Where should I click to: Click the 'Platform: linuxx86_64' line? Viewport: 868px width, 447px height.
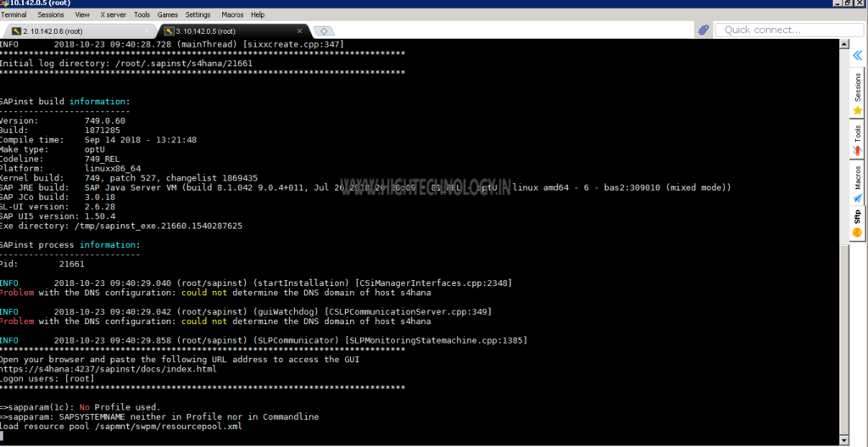click(70, 169)
